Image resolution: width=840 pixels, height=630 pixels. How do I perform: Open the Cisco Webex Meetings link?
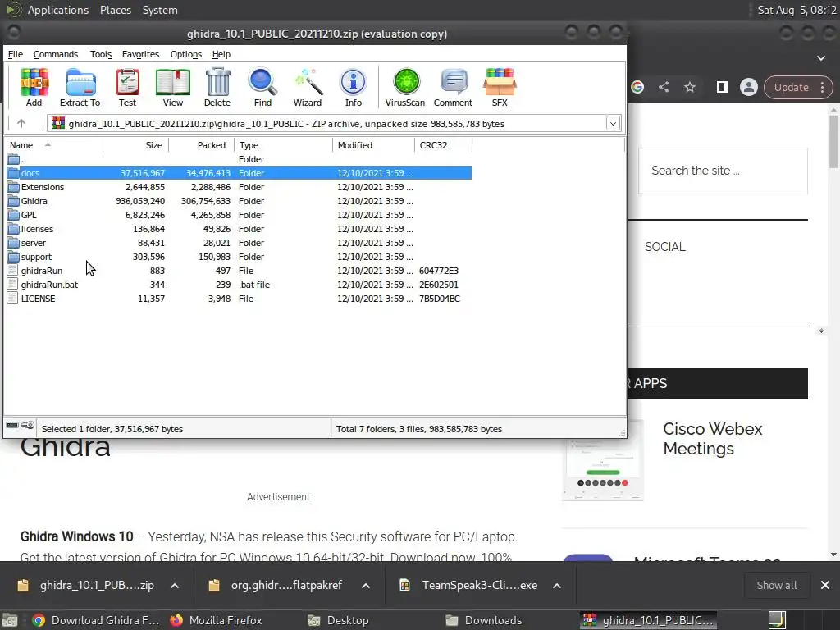tap(713, 439)
